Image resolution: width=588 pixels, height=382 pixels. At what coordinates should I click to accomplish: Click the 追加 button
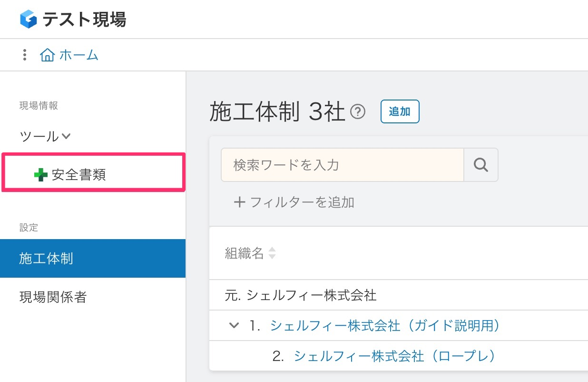[400, 111]
